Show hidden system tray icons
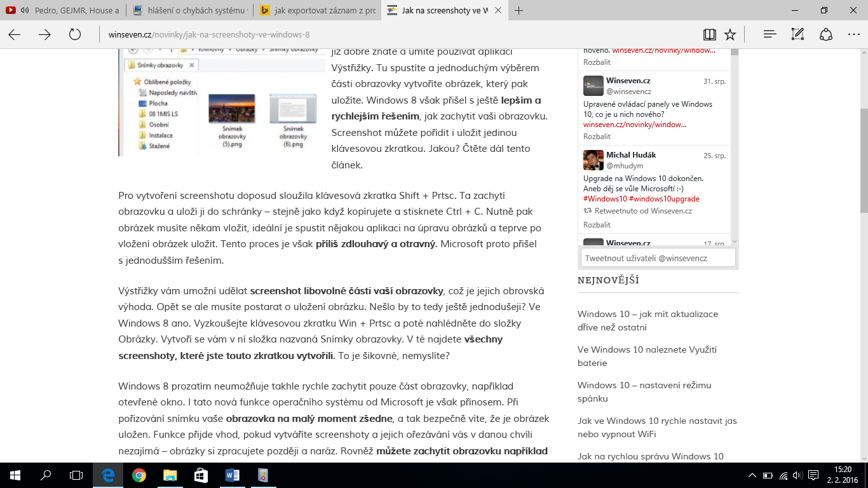 (752, 475)
